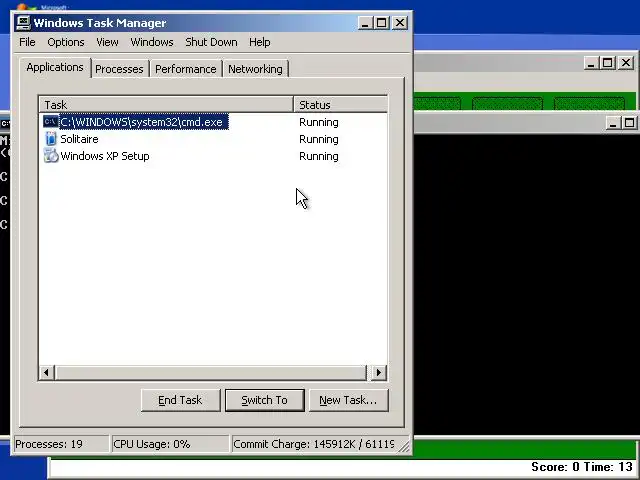Click the task list left scroll arrow

(x=46, y=372)
